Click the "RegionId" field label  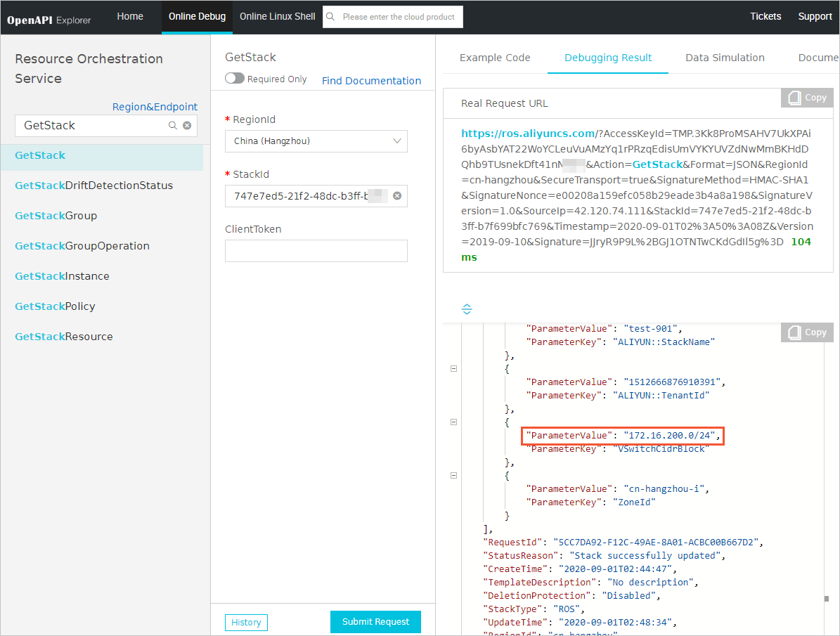click(254, 119)
